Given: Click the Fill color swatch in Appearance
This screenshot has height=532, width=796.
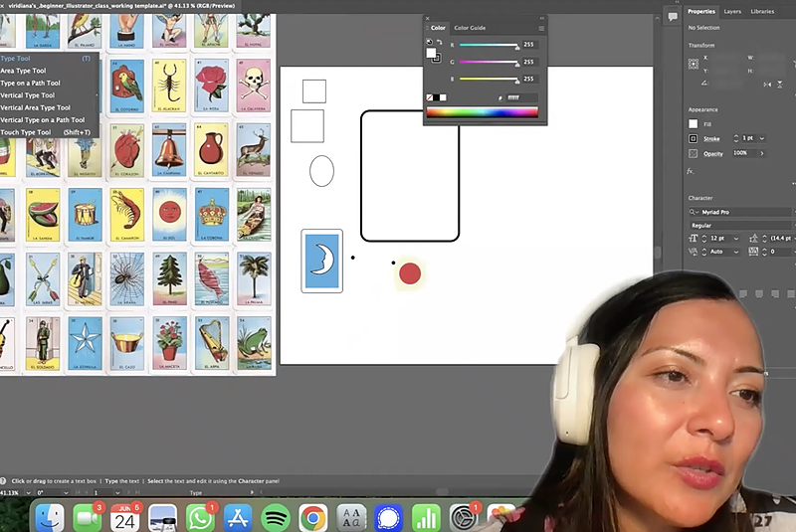Looking at the screenshot, I should (x=693, y=123).
